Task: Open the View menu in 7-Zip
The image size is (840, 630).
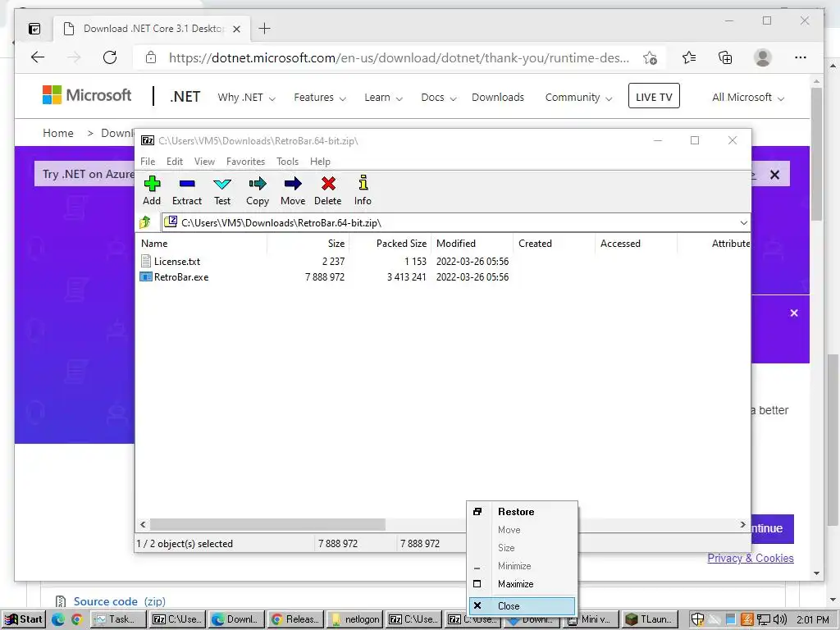Action: (x=204, y=162)
